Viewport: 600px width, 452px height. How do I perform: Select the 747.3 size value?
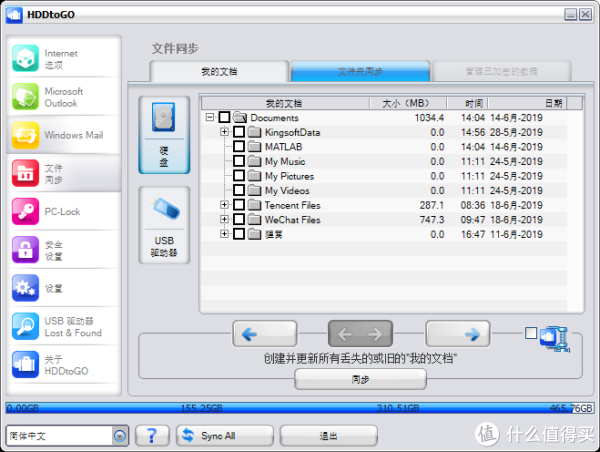[432, 220]
